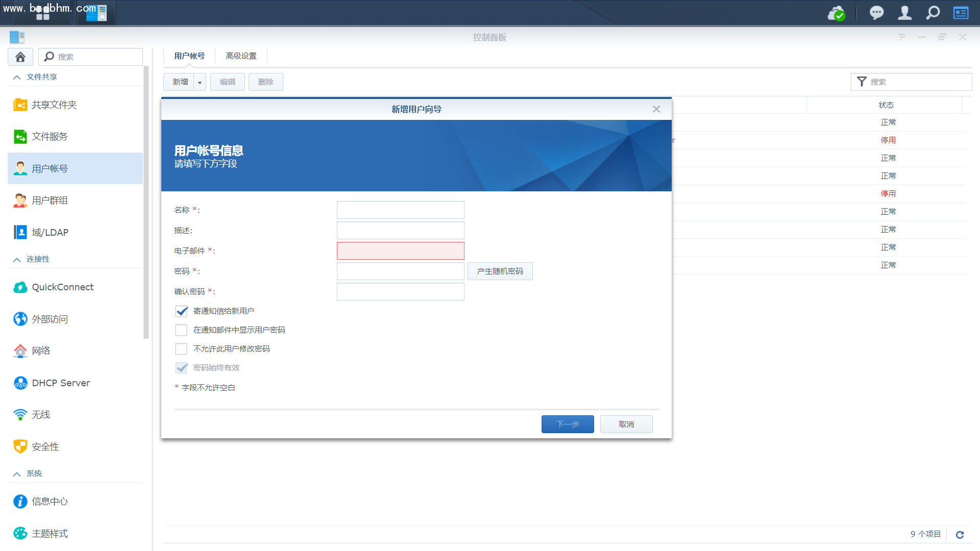Click the Create (新增) button
Screen dimensions: 980x551
[180, 82]
